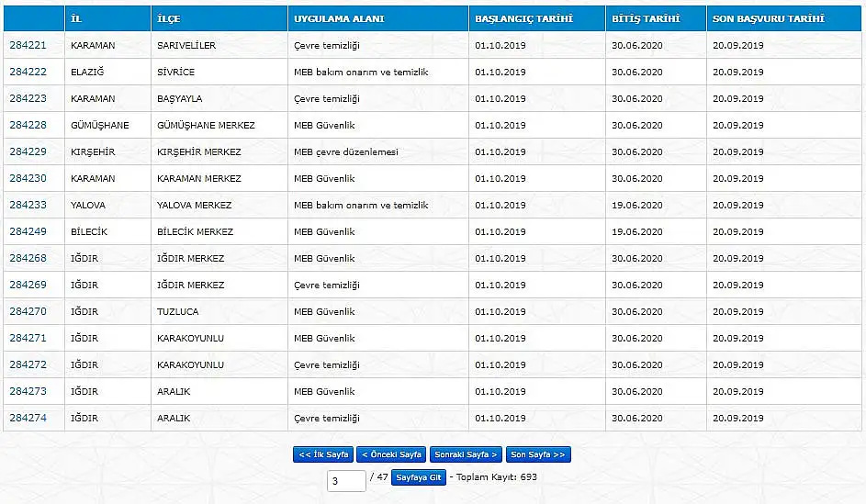This screenshot has width=866, height=504.
Task: Open record link 284273
Action: [28, 391]
